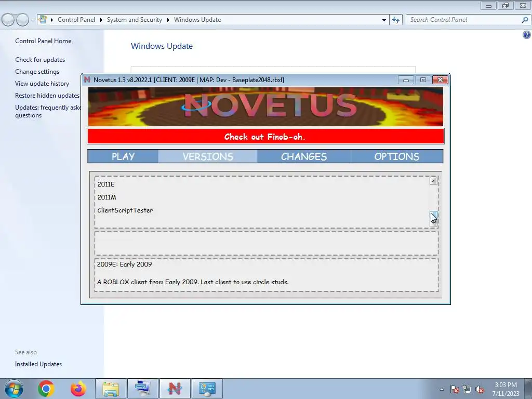Show hidden tray icons arrow

point(442,389)
